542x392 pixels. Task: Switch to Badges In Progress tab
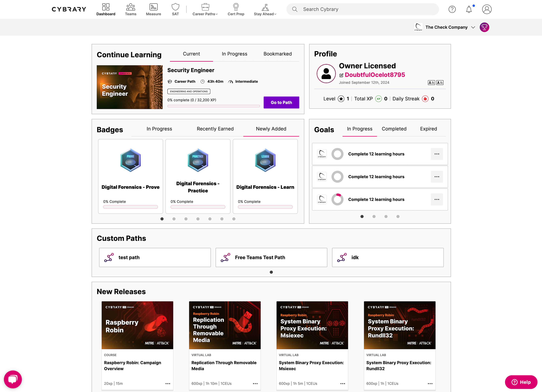tap(159, 129)
